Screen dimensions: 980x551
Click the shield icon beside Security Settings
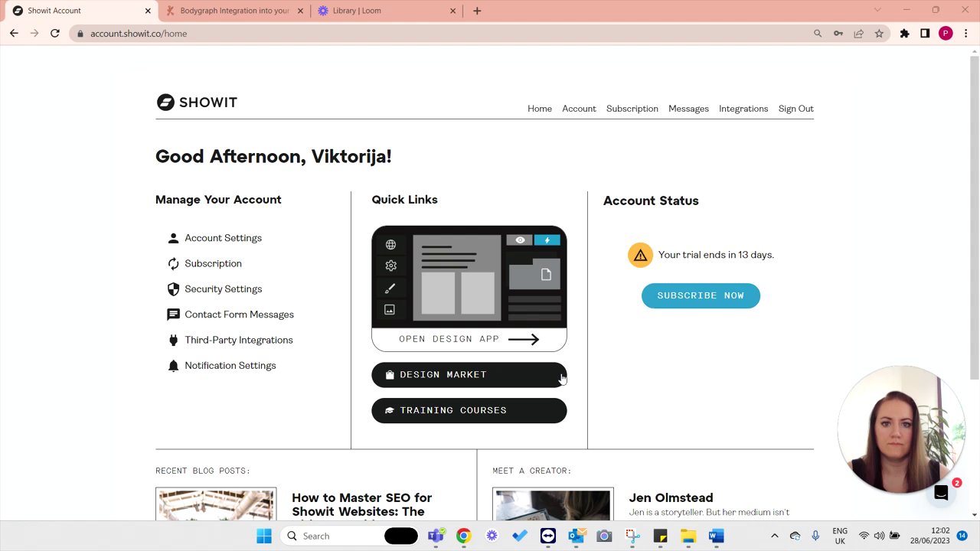point(173,289)
